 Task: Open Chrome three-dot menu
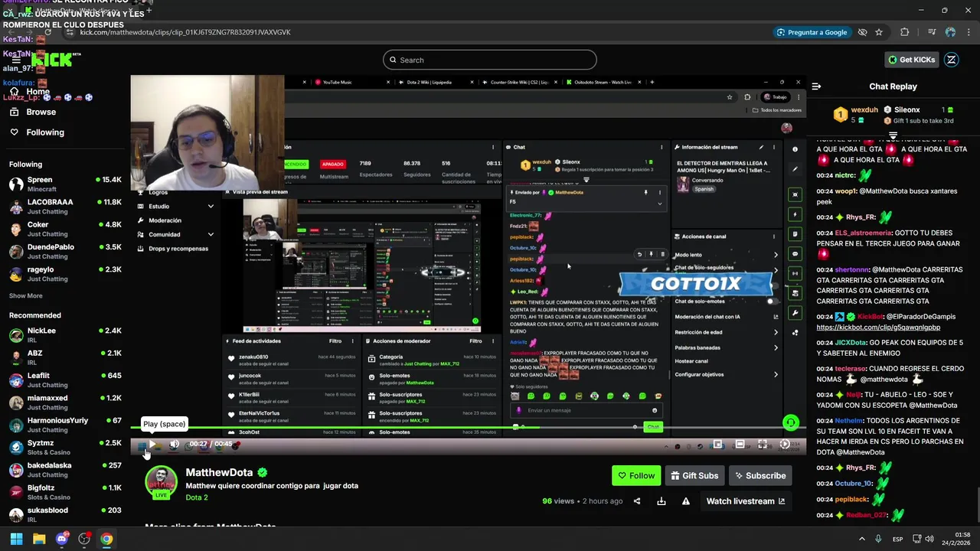point(969,32)
